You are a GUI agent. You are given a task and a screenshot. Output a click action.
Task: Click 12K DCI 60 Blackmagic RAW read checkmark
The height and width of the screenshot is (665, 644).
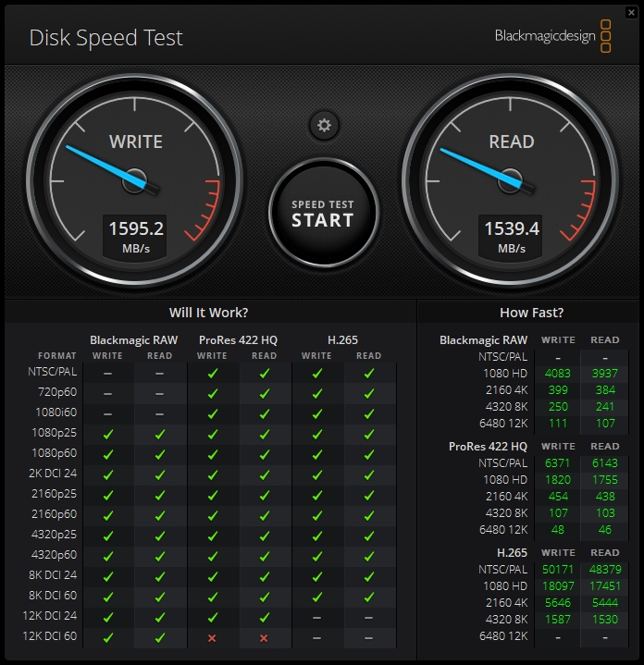coord(160,637)
